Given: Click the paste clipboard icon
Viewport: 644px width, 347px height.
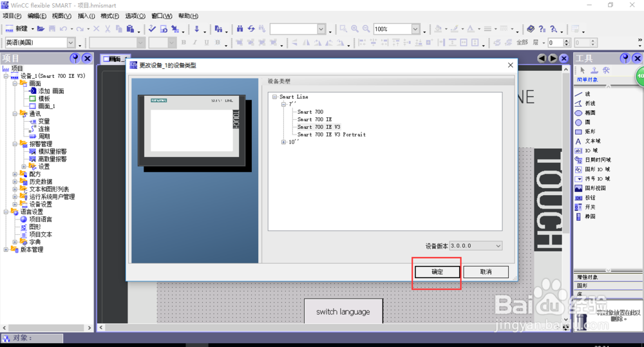Looking at the screenshot, I should (130, 29).
